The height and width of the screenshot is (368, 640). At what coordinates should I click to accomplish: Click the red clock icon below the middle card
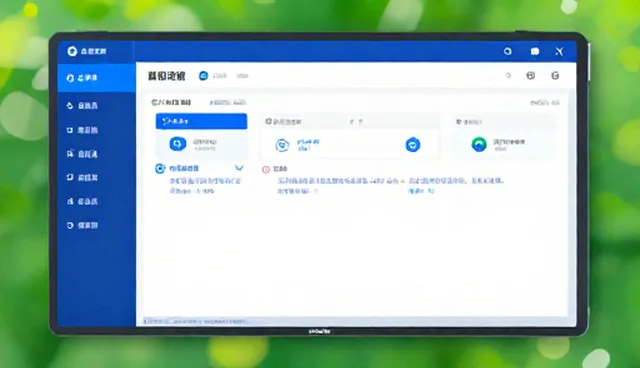pyautogui.click(x=266, y=169)
